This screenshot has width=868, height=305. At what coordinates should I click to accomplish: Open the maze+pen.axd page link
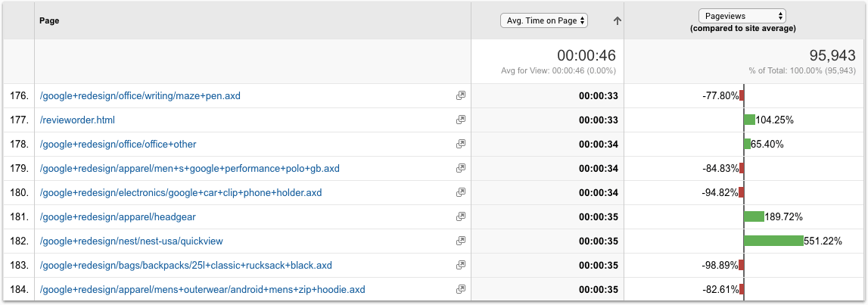coord(140,96)
